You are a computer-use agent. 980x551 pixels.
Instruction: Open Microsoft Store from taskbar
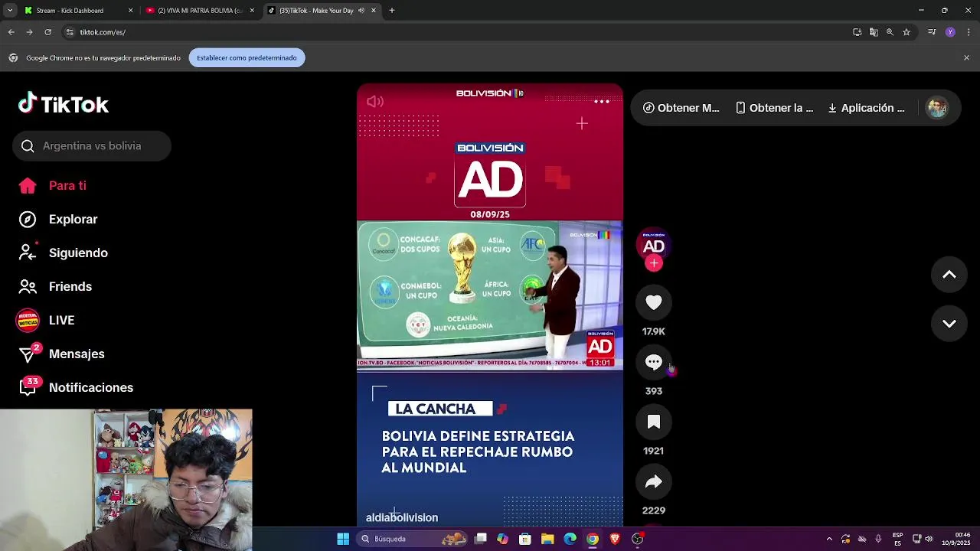click(x=525, y=539)
